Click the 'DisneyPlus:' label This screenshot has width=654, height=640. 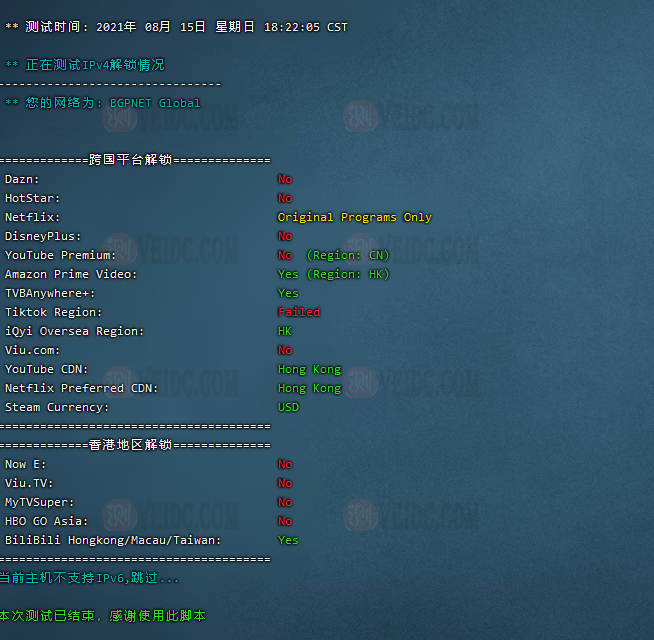[x=43, y=236]
